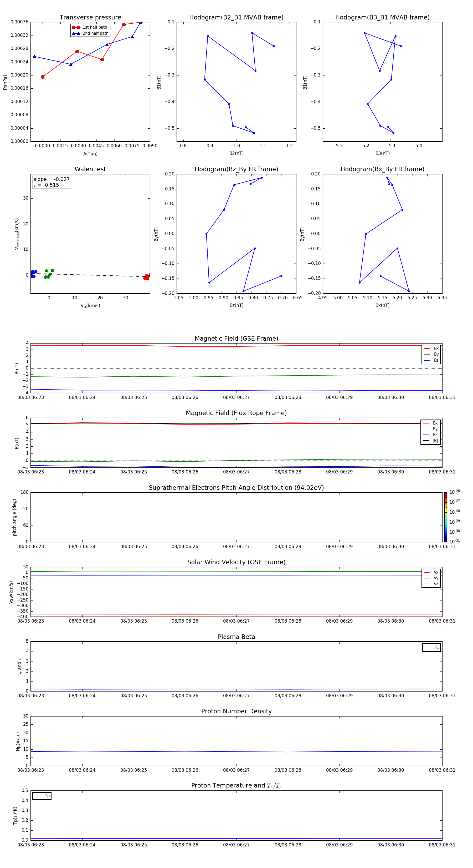The height and width of the screenshot is (868, 473).
Task: Click the 'Solar Wind Velocity (GSE Frame)' title
Action: [x=236, y=562]
